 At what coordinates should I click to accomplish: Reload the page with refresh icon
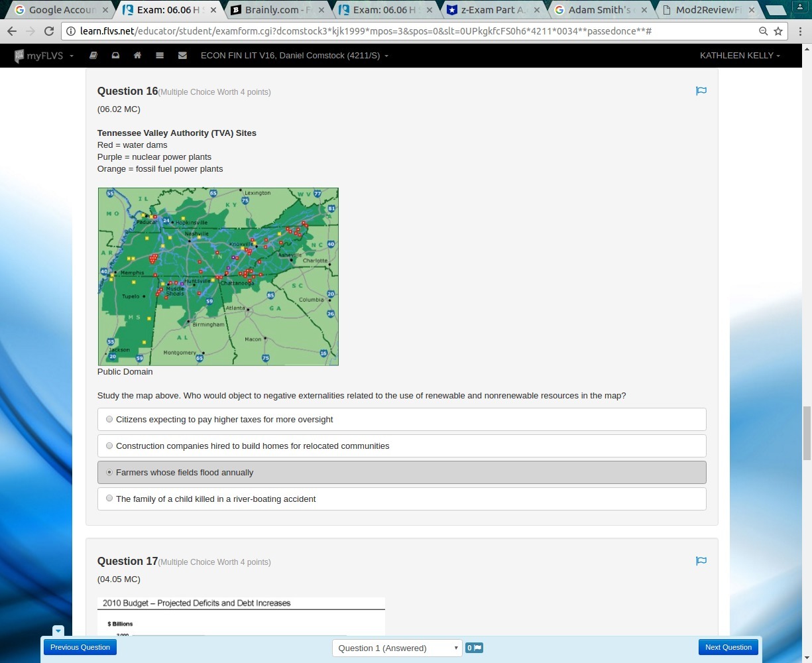[x=49, y=31]
